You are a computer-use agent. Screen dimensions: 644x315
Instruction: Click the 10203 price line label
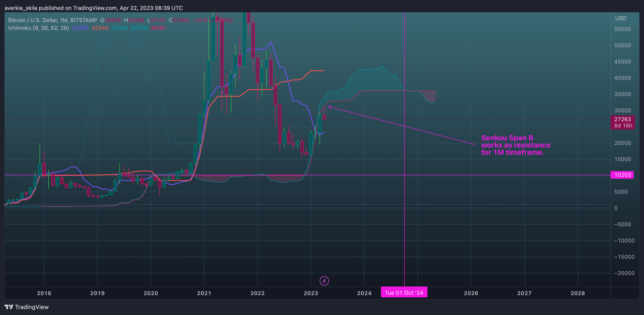tap(622, 175)
